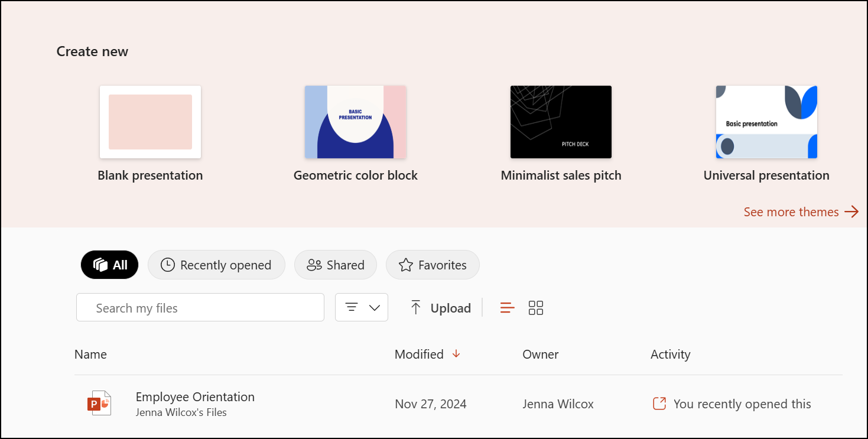The image size is (868, 439).
Task: Switch to grid view using the grid icon
Action: [536, 307]
